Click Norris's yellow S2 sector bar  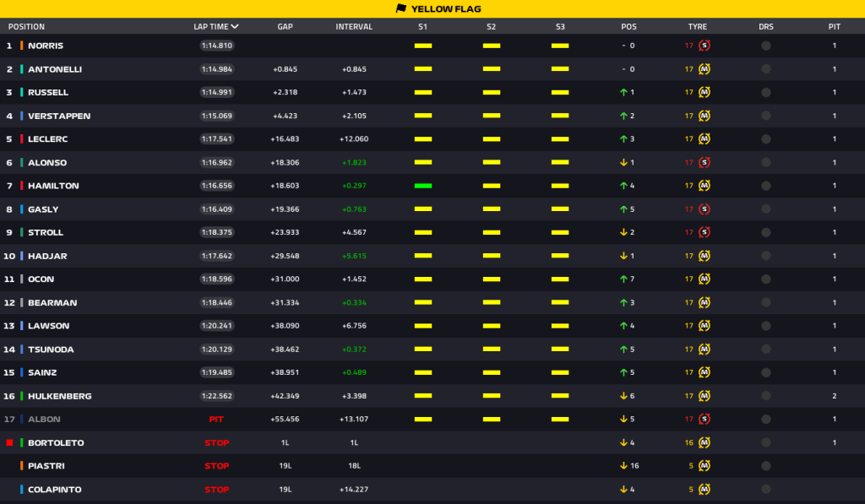tap(492, 46)
